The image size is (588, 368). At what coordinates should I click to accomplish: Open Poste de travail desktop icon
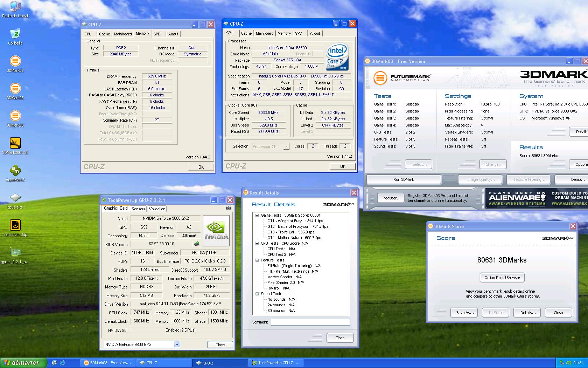pos(15,9)
